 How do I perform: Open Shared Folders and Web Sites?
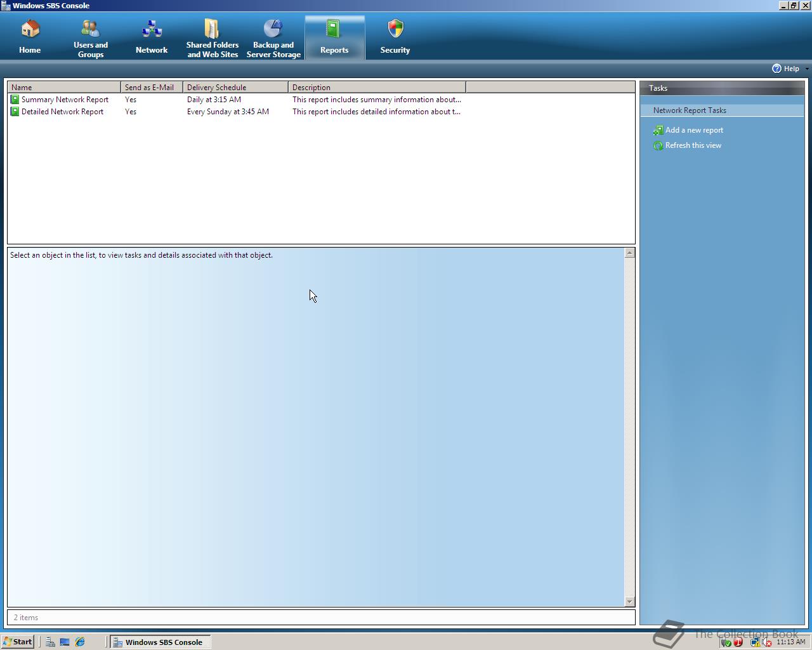[213, 37]
